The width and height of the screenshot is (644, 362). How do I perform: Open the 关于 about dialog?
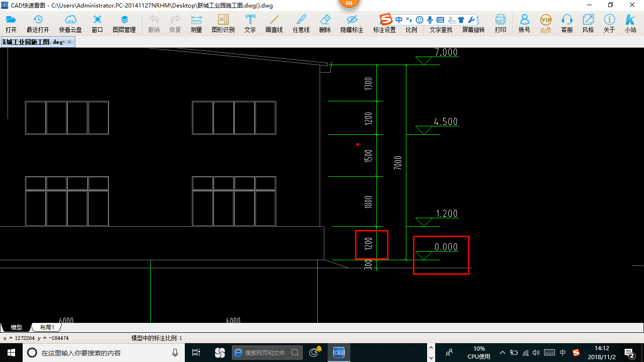point(609,24)
